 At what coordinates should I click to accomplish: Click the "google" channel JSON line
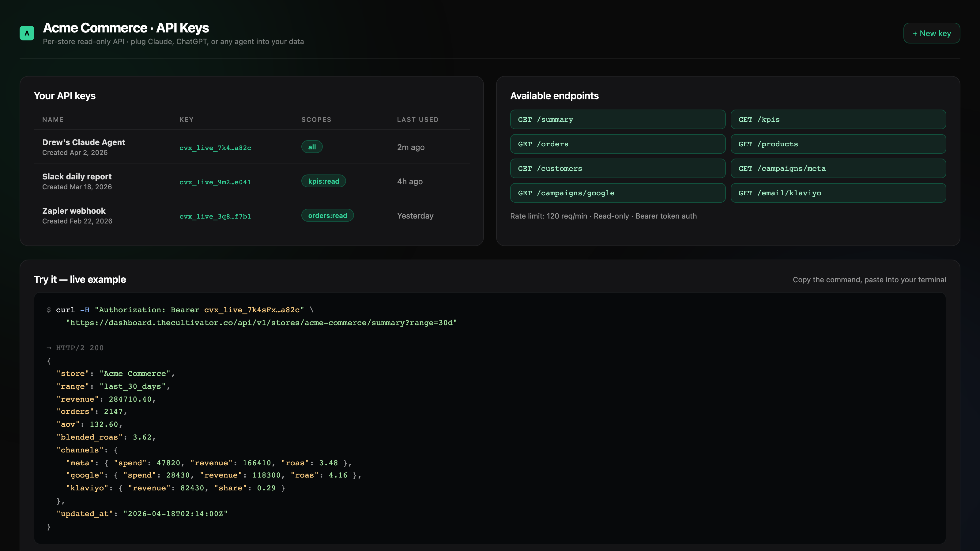(213, 475)
